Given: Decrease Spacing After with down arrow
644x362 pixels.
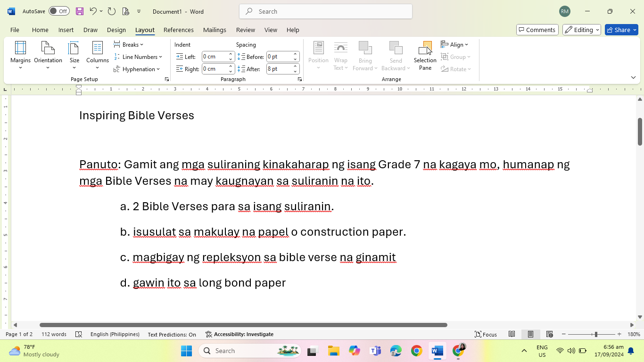Looking at the screenshot, I should 296,72.
